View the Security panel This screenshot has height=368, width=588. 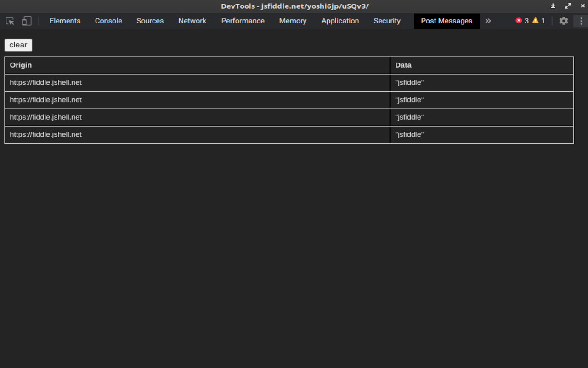point(387,21)
